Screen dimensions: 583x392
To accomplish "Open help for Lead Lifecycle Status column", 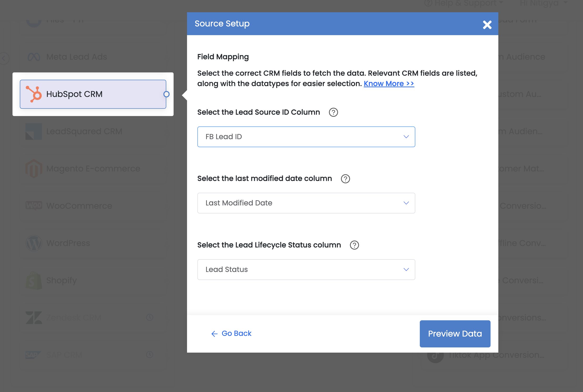I will (x=354, y=245).
